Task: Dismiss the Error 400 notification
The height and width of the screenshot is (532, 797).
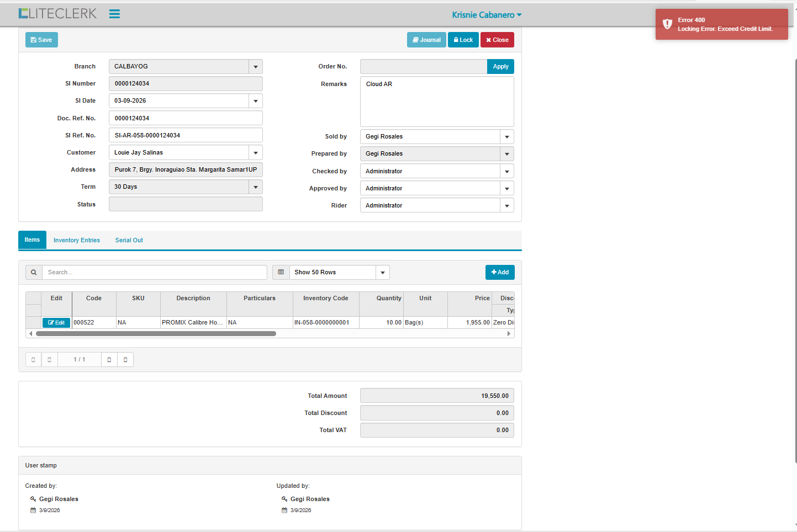Action: (721, 24)
